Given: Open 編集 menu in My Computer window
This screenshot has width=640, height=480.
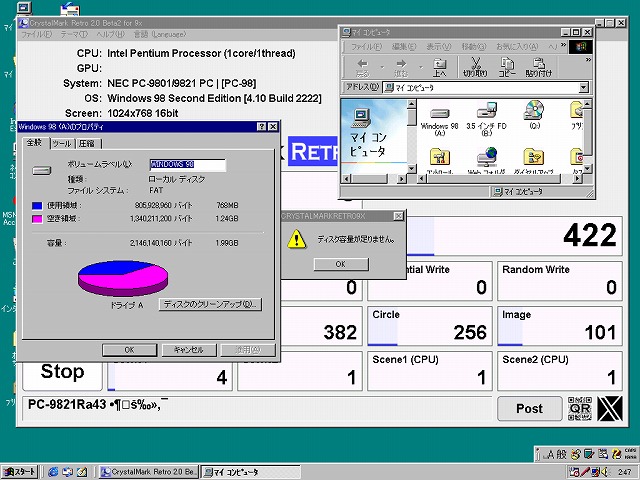Looking at the screenshot, I should pyautogui.click(x=404, y=47).
